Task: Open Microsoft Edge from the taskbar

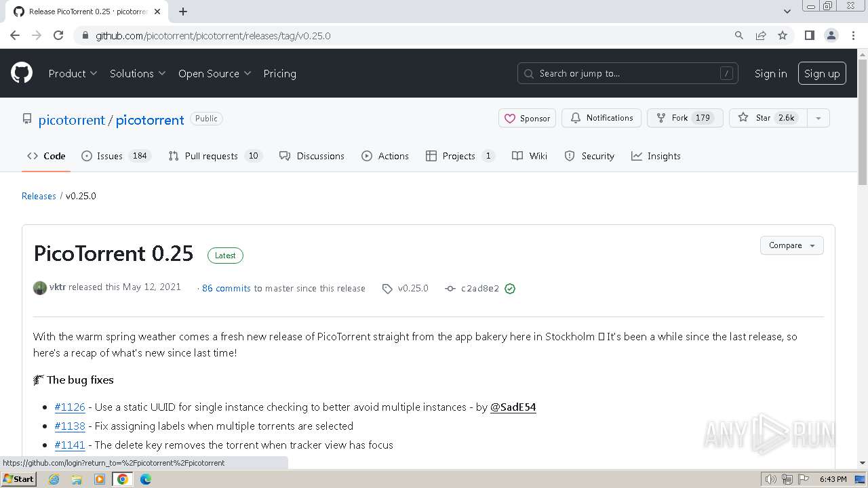Action: (146, 479)
